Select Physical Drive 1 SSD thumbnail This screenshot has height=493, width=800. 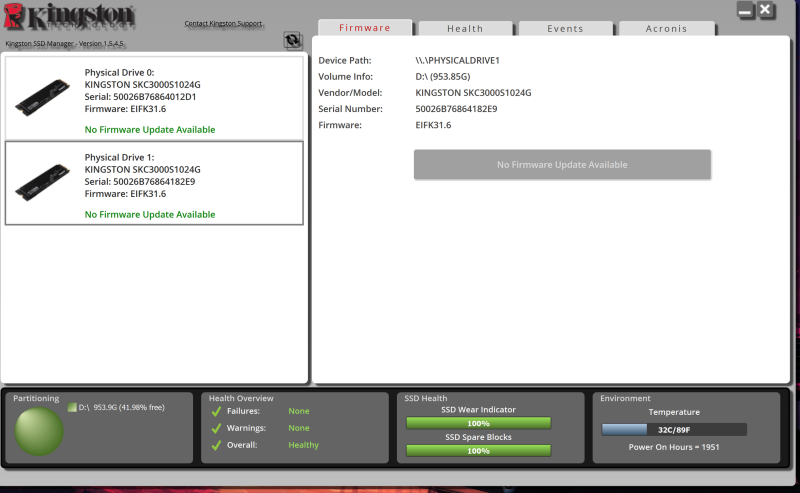[42, 182]
